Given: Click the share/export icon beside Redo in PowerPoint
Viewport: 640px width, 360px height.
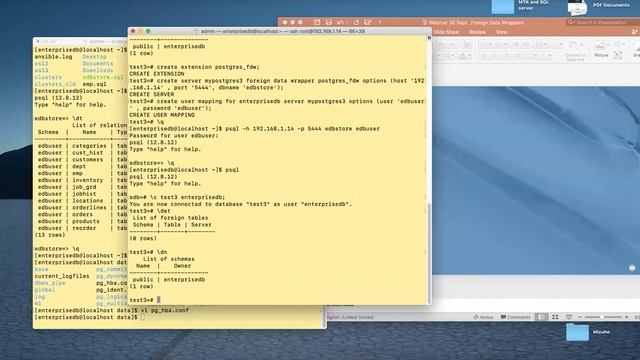Looking at the screenshot, I should [368, 22].
